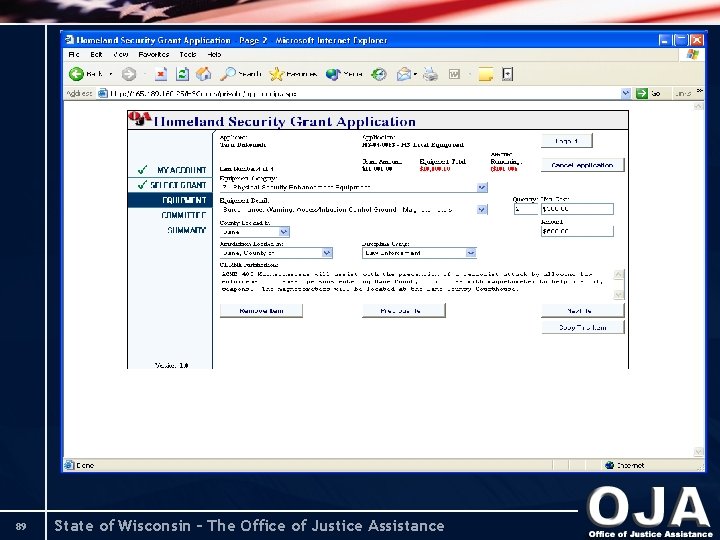Open the Help menu
Viewport: 720px width, 540px height.
coord(214,54)
